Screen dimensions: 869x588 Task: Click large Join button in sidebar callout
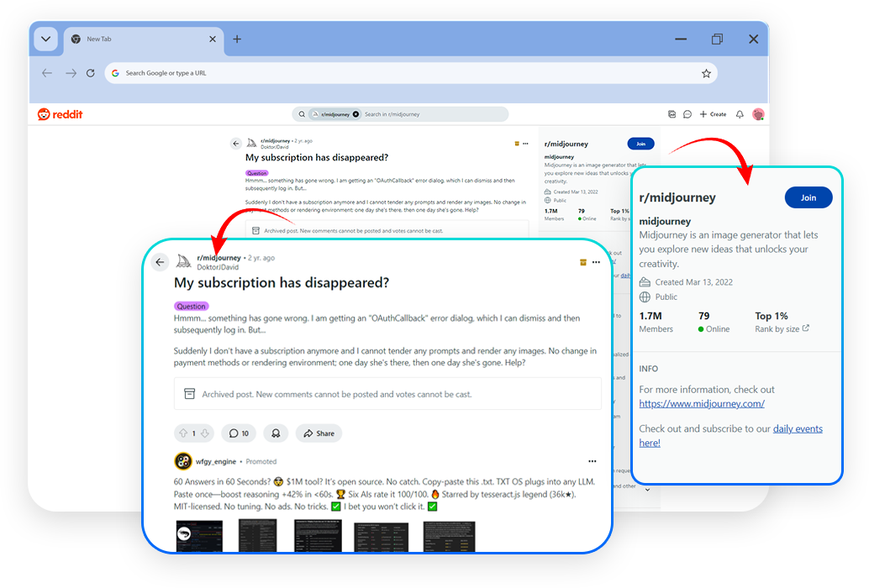click(x=808, y=197)
